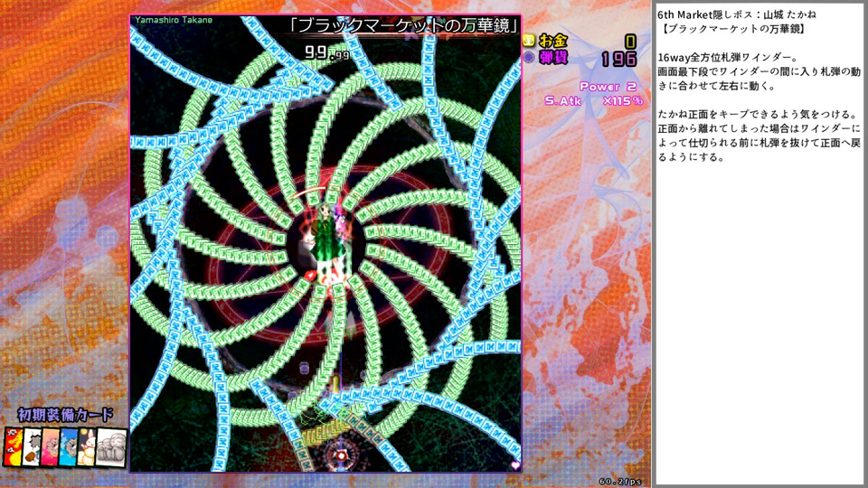
Task: Select the stone Jizo statues card
Action: click(111, 447)
